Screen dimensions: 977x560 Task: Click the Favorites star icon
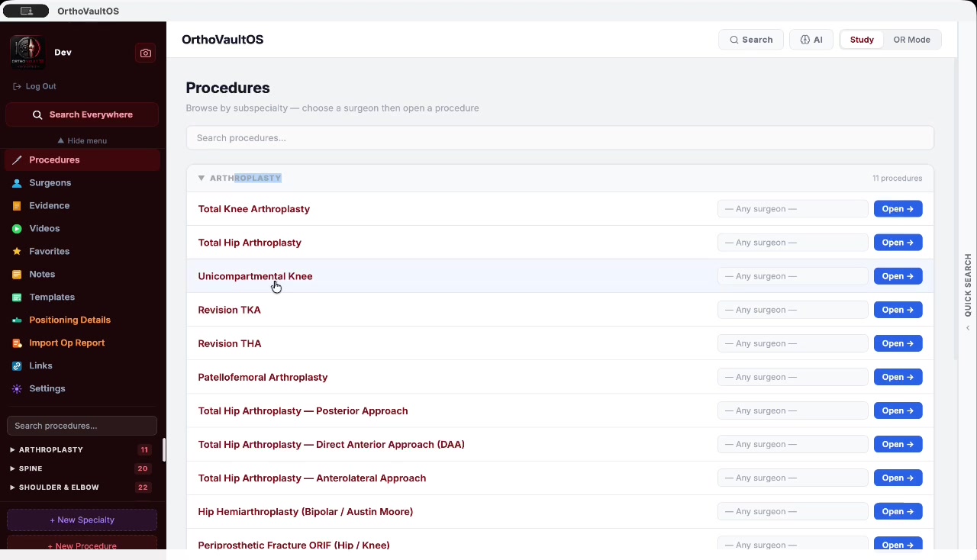(17, 252)
